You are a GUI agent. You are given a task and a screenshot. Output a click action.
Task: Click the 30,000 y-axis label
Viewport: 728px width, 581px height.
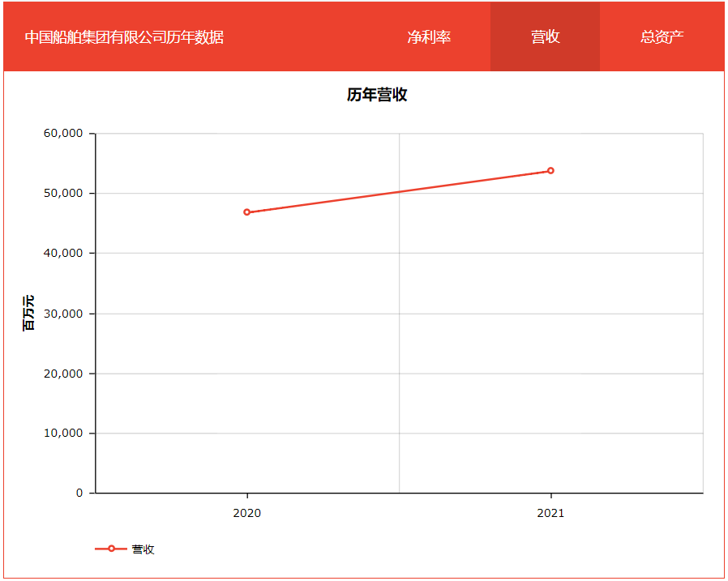pyautogui.click(x=62, y=314)
